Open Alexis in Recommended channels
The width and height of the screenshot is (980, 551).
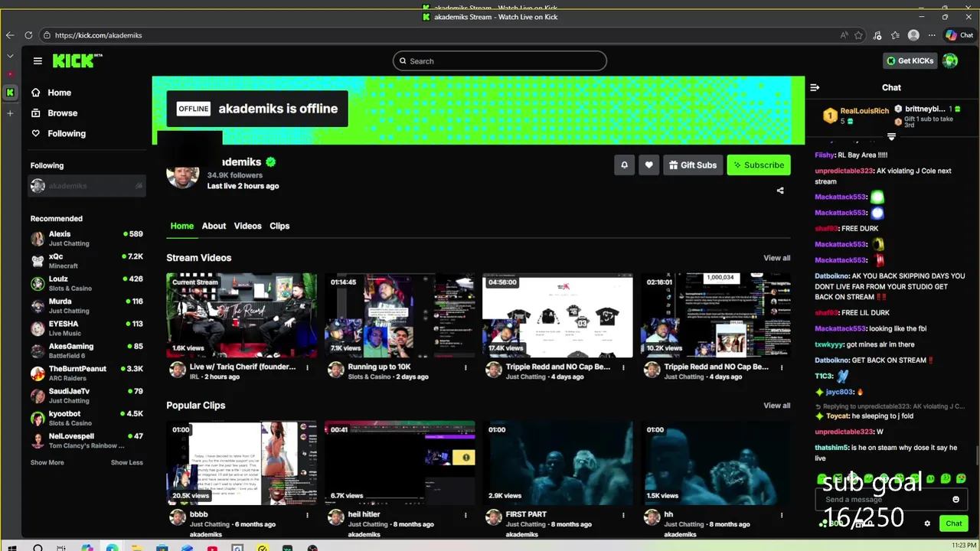pyautogui.click(x=87, y=239)
